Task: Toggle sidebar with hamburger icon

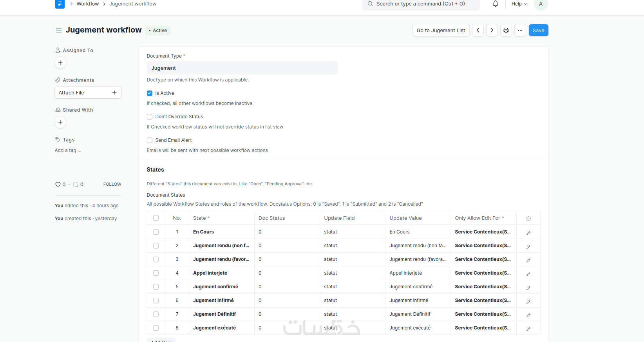Action: tap(59, 30)
